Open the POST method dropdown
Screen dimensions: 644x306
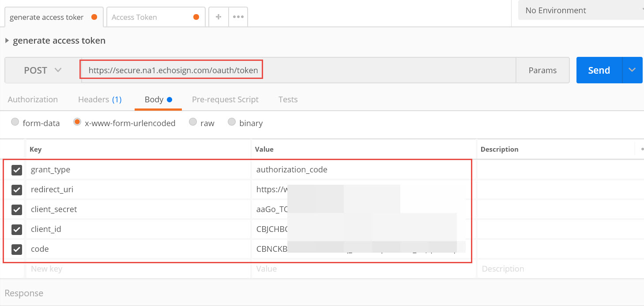click(x=42, y=71)
